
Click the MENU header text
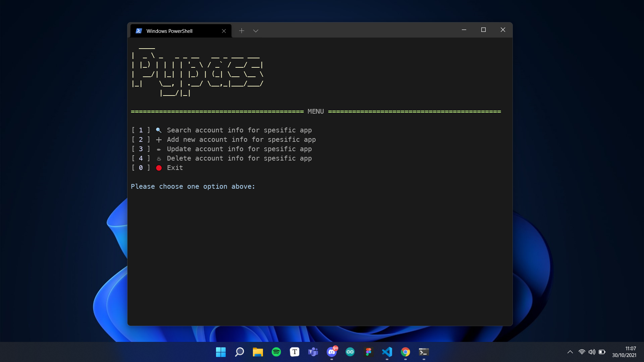[316, 111]
